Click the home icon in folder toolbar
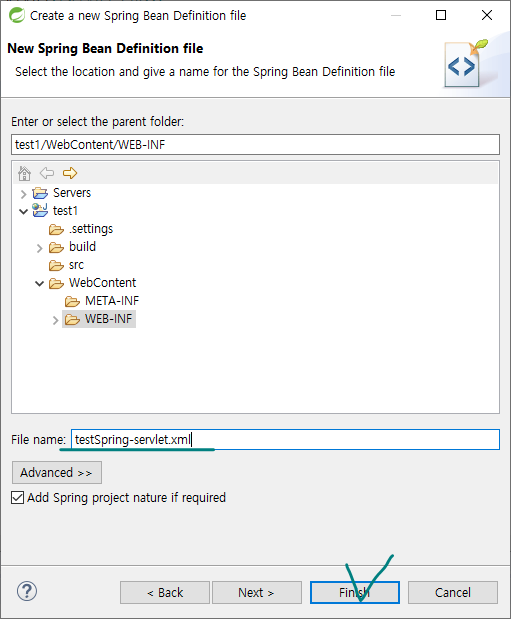 tap(24, 173)
